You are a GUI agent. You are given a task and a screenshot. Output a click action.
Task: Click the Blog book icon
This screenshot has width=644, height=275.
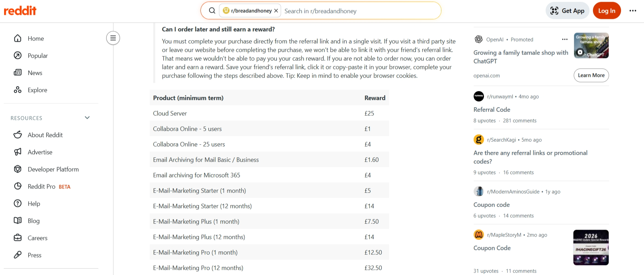click(x=18, y=221)
